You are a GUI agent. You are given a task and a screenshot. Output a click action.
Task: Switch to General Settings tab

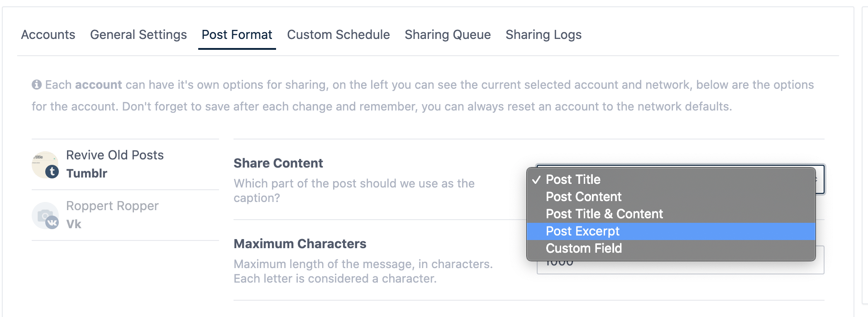pyautogui.click(x=138, y=35)
